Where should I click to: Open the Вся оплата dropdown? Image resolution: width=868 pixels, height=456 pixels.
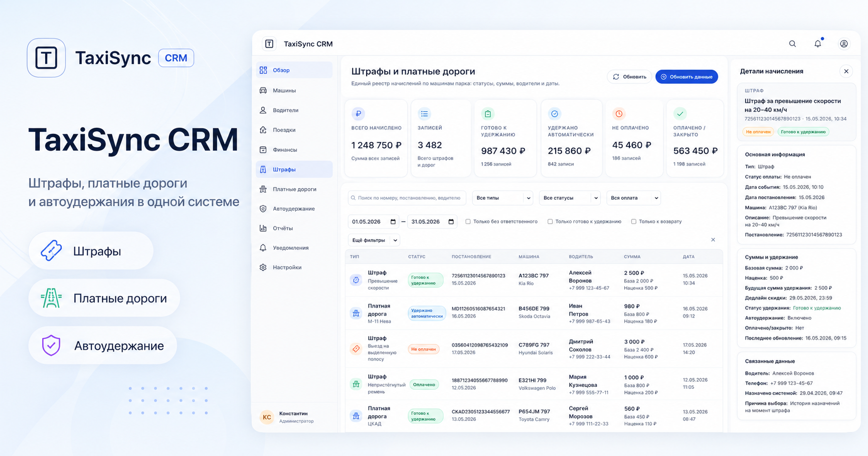tap(633, 198)
